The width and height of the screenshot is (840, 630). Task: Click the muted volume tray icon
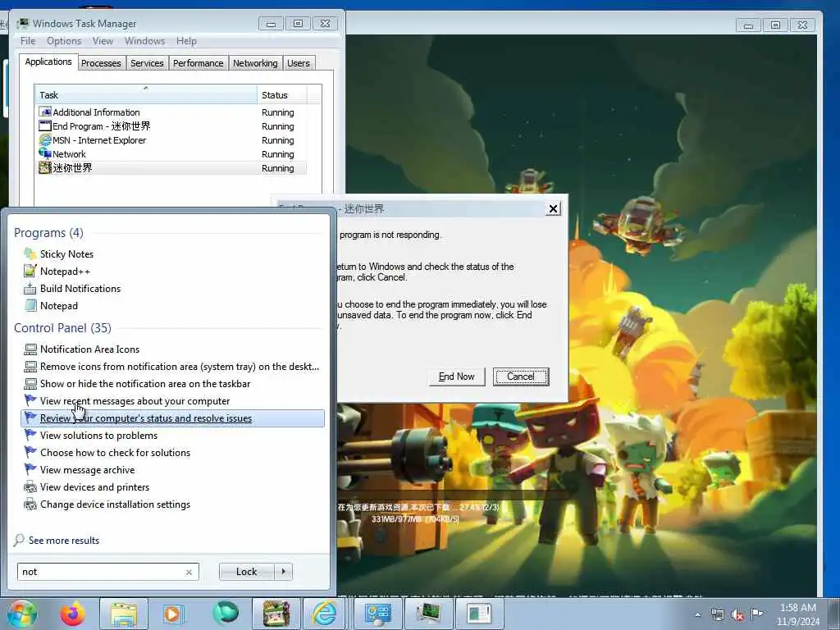[x=737, y=615]
